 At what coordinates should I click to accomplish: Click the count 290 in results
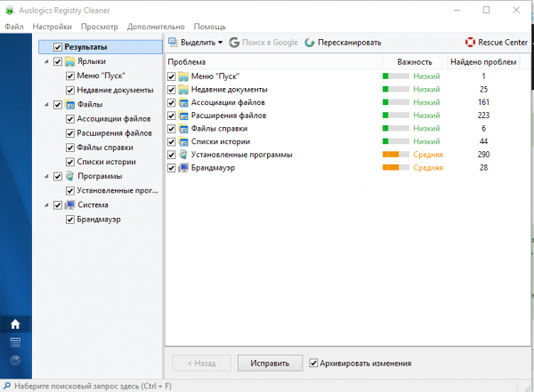[483, 155]
